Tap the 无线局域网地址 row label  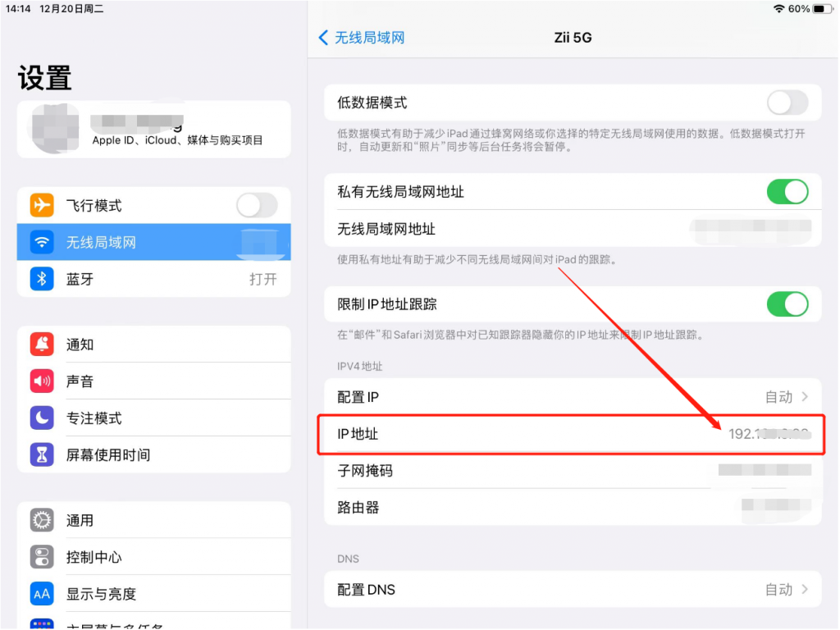tap(386, 230)
